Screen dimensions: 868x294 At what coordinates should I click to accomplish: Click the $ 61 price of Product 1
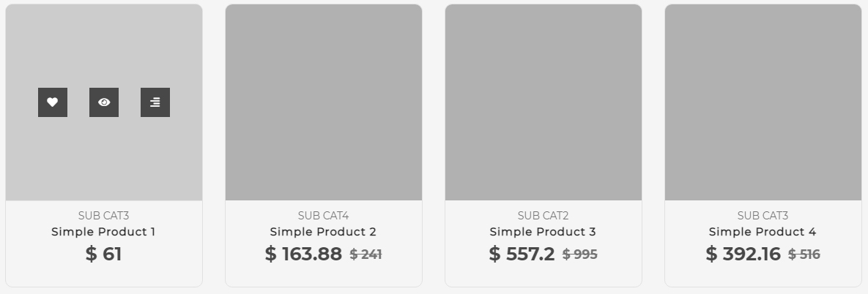click(103, 255)
